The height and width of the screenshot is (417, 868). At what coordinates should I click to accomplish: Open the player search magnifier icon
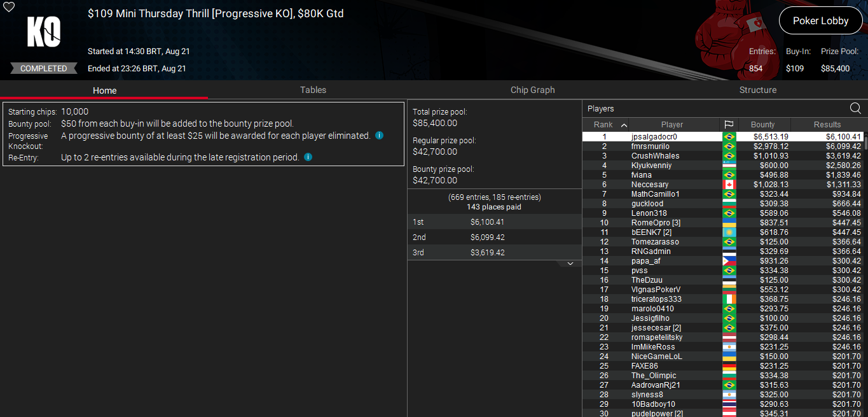pyautogui.click(x=855, y=108)
